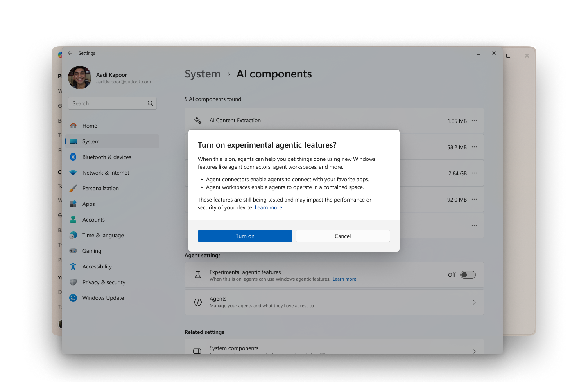
Task: Expand the Agents settings row chevron
Action: tap(474, 302)
